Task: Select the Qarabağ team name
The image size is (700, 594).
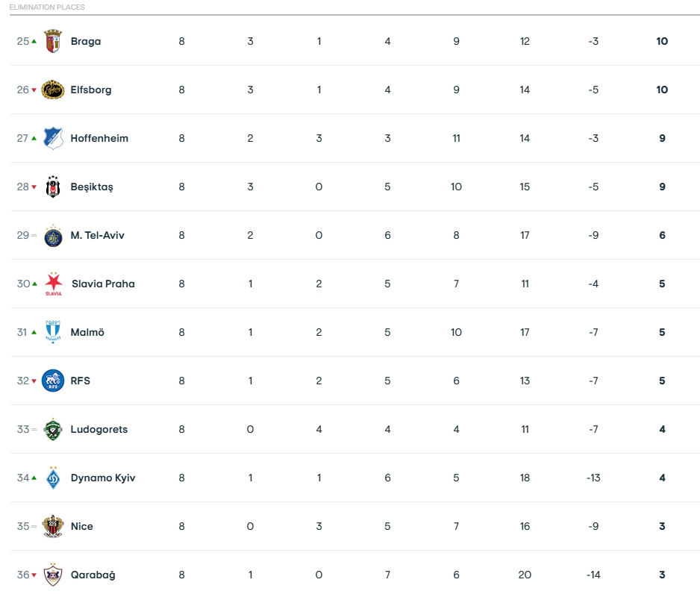Action: [93, 575]
